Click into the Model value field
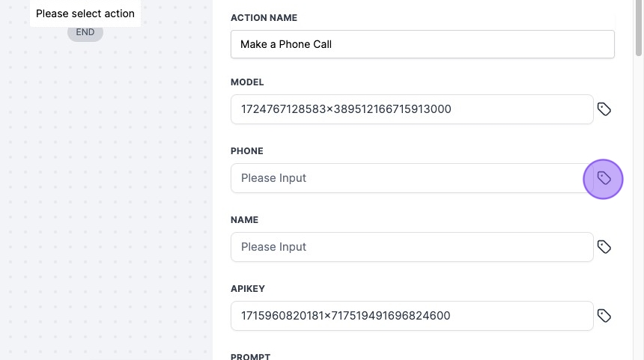The height and width of the screenshot is (360, 644). click(x=412, y=109)
